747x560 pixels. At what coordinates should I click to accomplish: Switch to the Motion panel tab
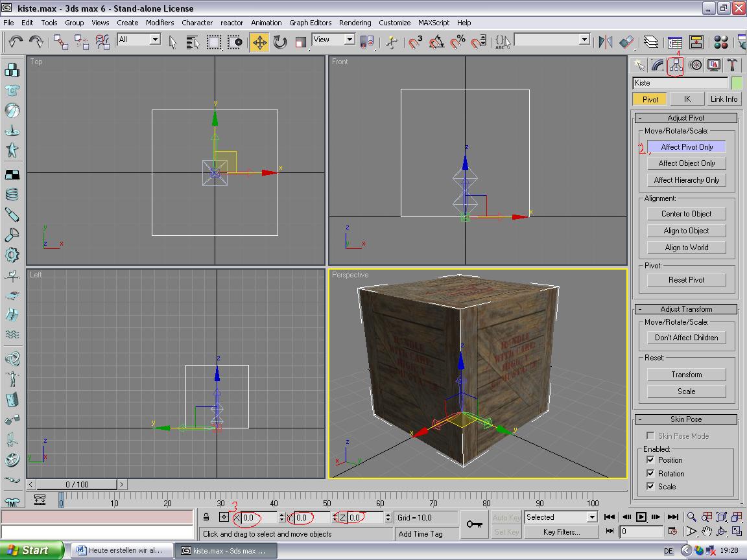[695, 65]
